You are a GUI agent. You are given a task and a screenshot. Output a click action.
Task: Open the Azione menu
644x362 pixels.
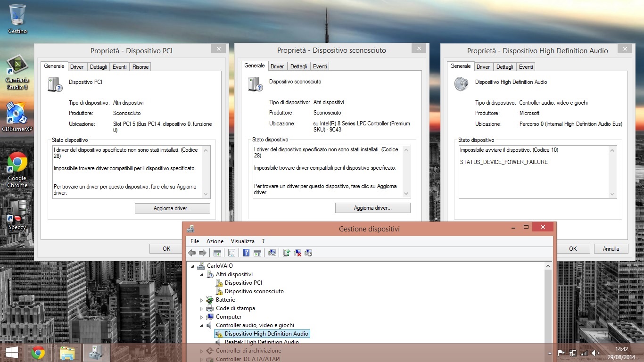click(x=215, y=241)
